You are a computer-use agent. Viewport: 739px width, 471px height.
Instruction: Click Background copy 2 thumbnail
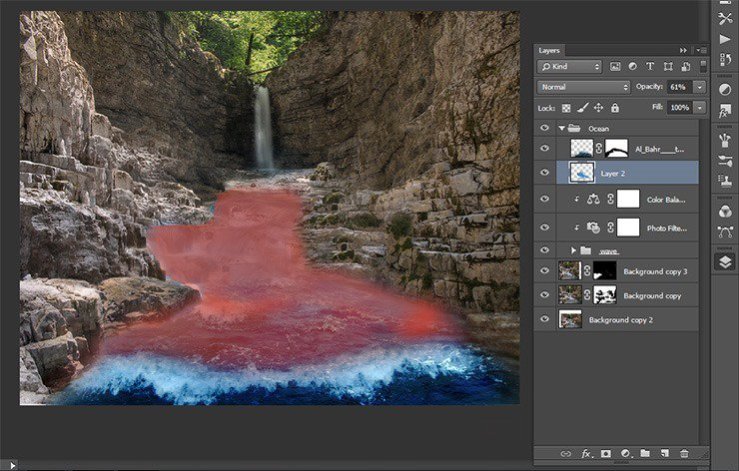[570, 319]
